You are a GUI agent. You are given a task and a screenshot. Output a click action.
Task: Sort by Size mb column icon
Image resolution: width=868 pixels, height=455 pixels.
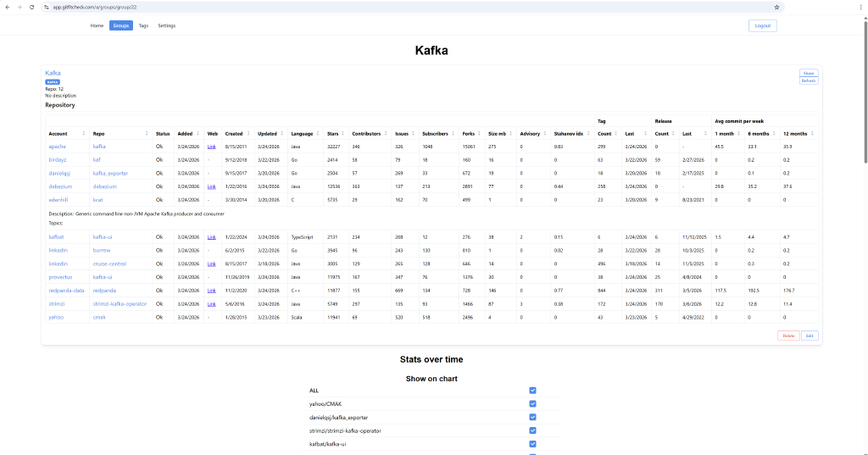click(511, 133)
